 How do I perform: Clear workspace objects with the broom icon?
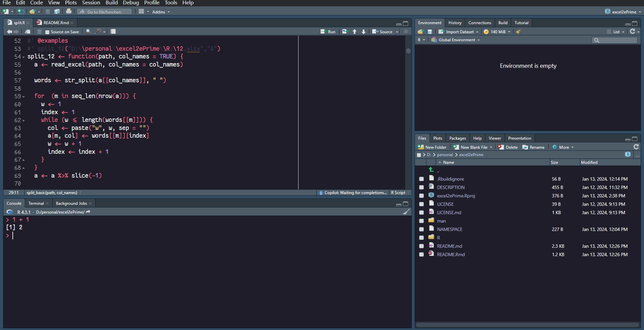(x=518, y=31)
